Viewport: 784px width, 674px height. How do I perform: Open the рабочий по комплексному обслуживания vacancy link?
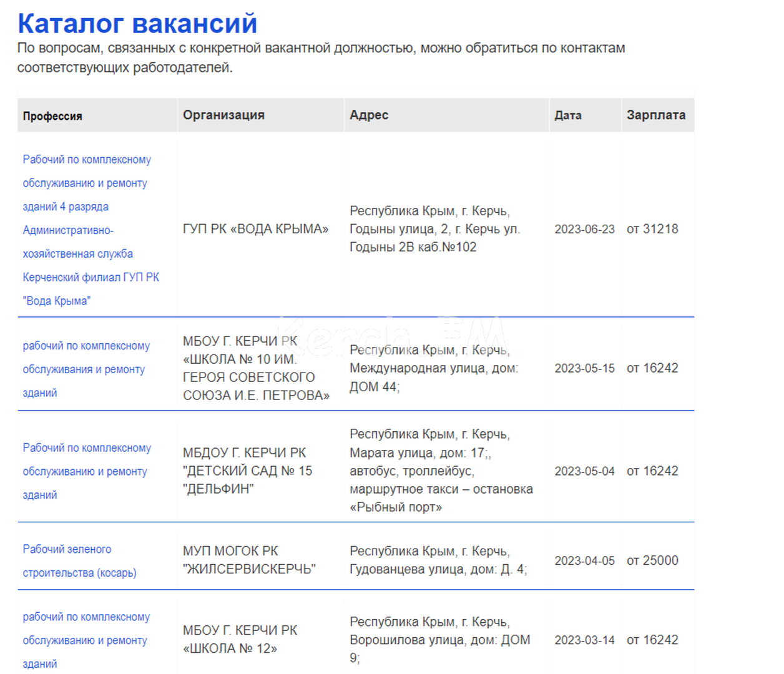tap(86, 369)
